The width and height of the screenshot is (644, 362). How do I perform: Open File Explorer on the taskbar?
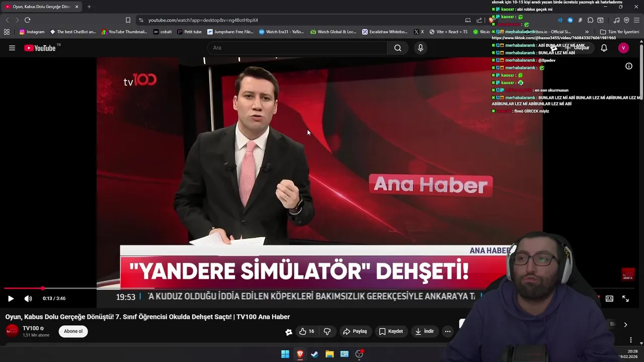[x=330, y=354]
